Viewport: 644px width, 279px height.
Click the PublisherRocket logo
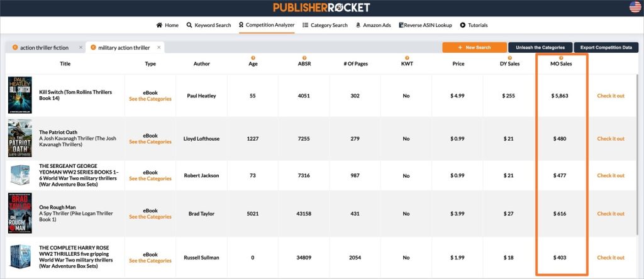(321, 8)
